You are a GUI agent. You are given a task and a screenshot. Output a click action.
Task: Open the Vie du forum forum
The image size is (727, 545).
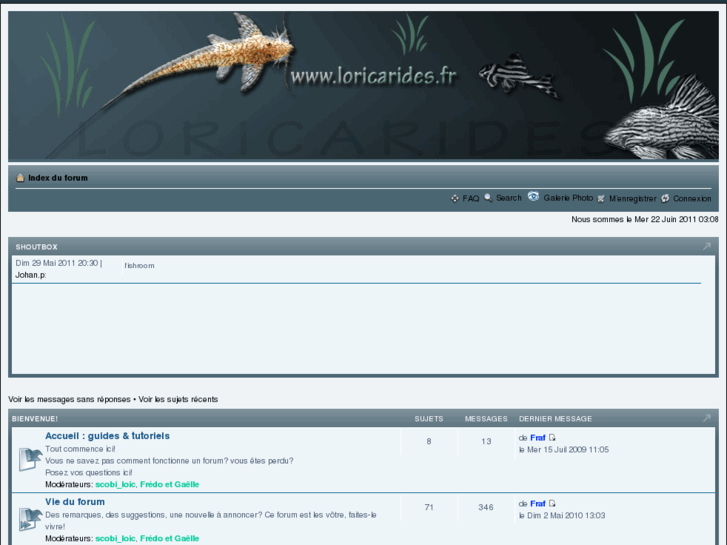tap(75, 501)
